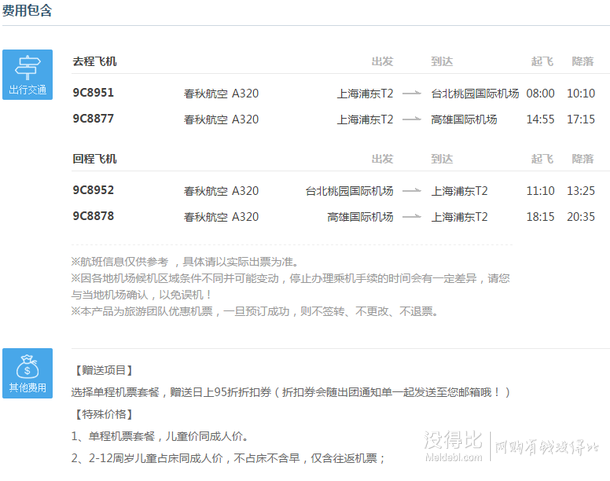Click the 10:10 landing time
This screenshot has height=481, width=610.
click(581, 94)
